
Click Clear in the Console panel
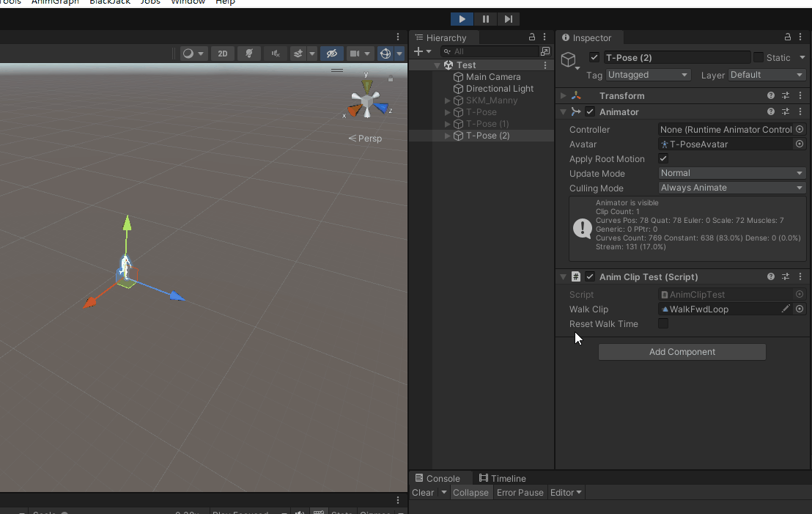pyautogui.click(x=423, y=492)
